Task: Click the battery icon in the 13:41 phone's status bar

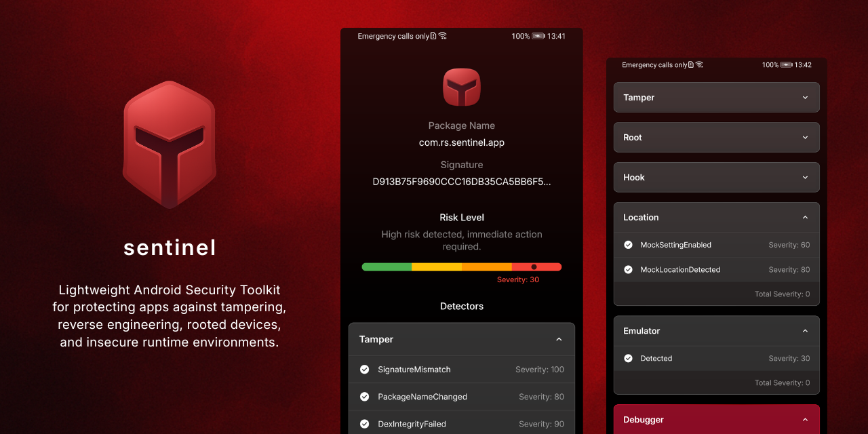Action: 538,36
